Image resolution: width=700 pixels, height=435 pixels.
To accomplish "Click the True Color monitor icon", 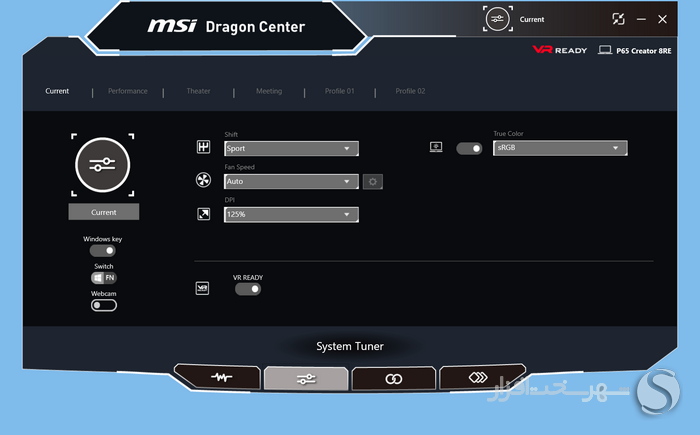I will coord(436,147).
